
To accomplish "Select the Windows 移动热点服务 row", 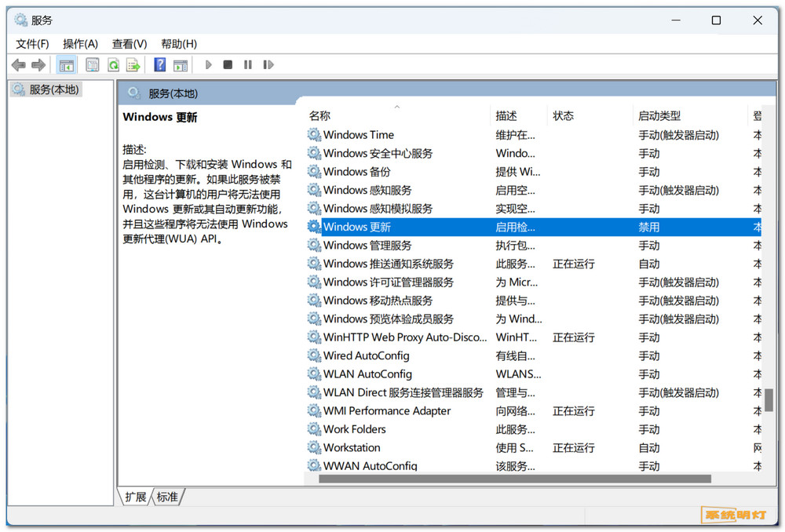I will pyautogui.click(x=533, y=301).
